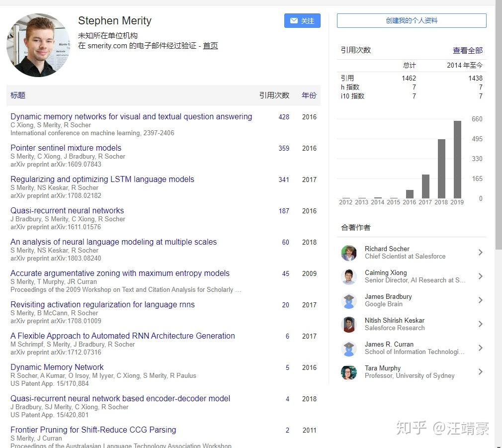The width and height of the screenshot is (502, 448).
Task: Open Richard Socher's avatar
Action: 348,253
